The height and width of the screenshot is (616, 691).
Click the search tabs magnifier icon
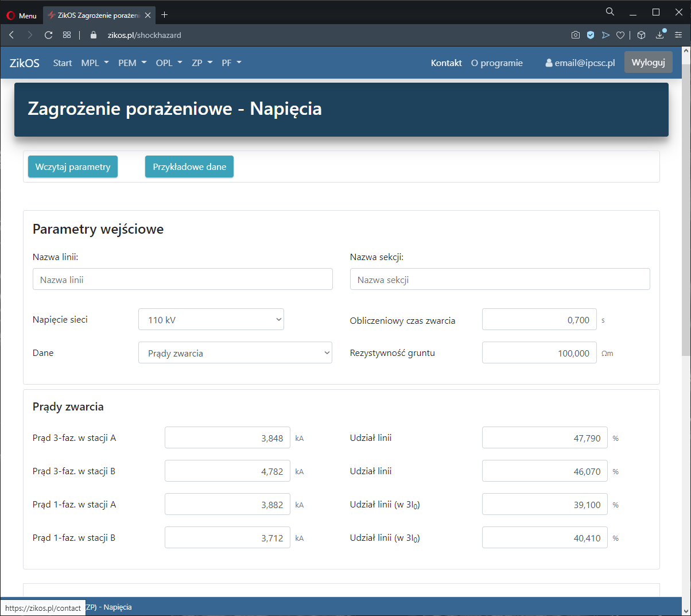[x=610, y=12]
